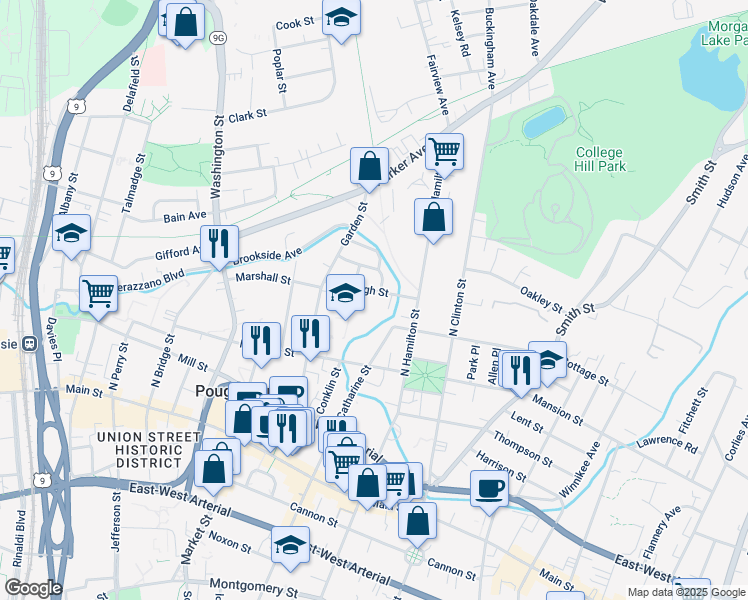
Task: Open restaurant marker at Washington St and Gifford Ave
Action: coord(219,245)
